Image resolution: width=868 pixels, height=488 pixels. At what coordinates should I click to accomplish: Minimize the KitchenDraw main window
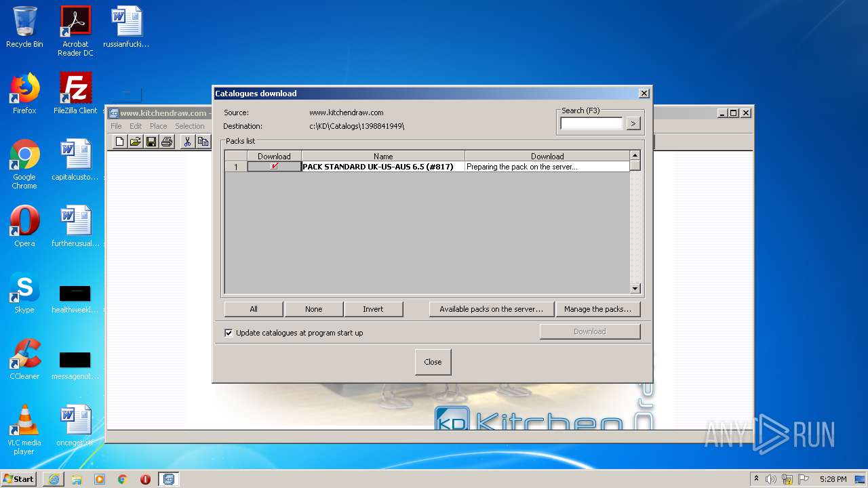pos(722,113)
